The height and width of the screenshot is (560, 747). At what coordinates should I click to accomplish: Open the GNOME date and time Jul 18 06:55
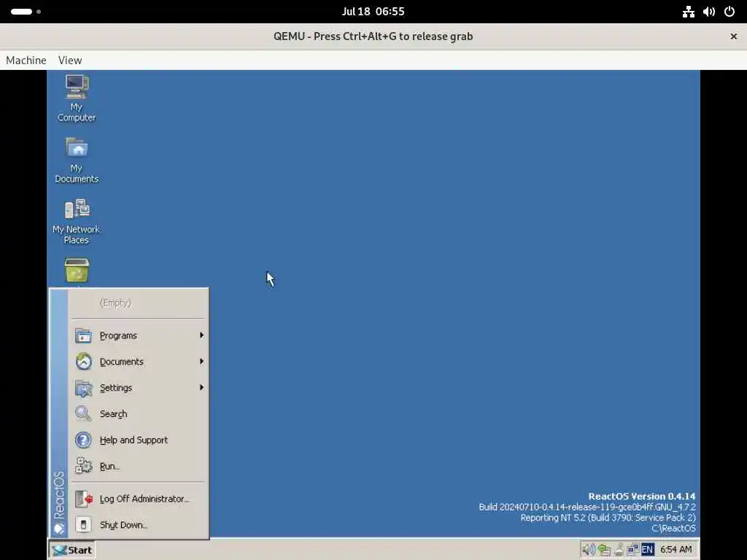[x=373, y=12]
